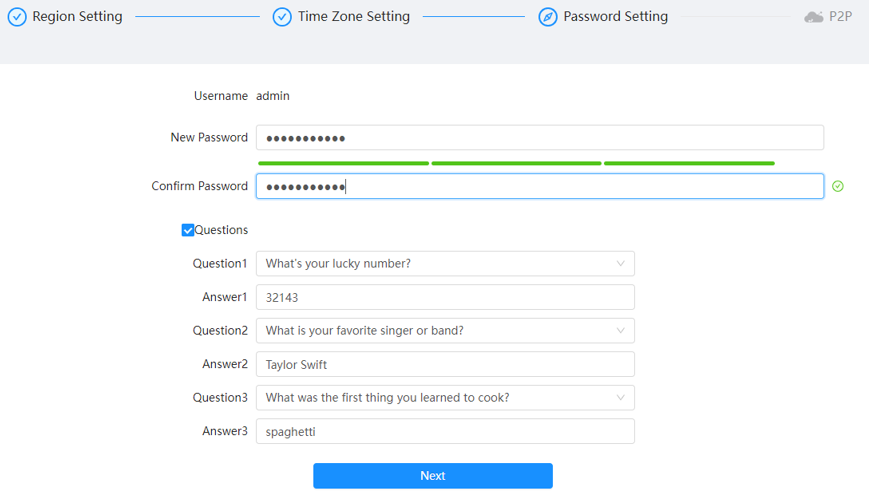Viewport: 870px width, 499px height.
Task: Select the P2P step label
Action: point(840,17)
